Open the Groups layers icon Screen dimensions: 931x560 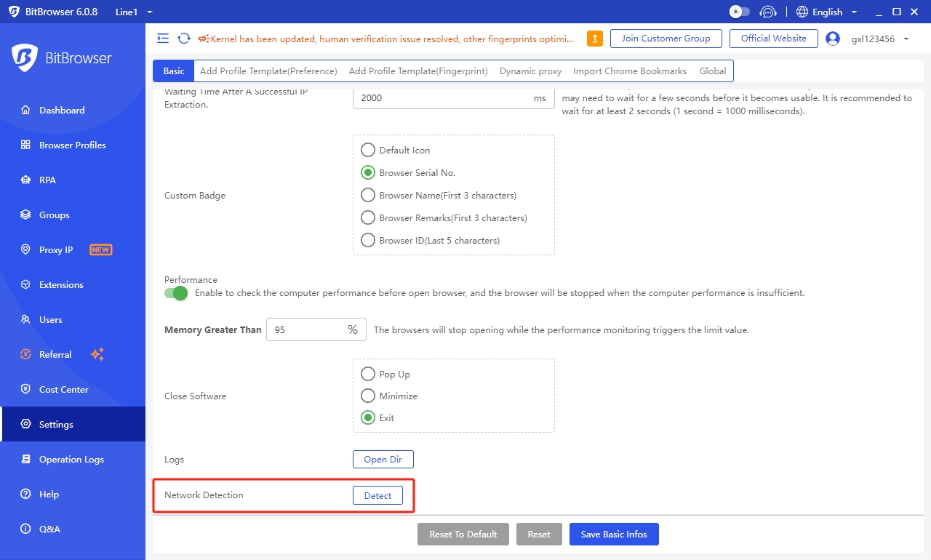pos(25,215)
